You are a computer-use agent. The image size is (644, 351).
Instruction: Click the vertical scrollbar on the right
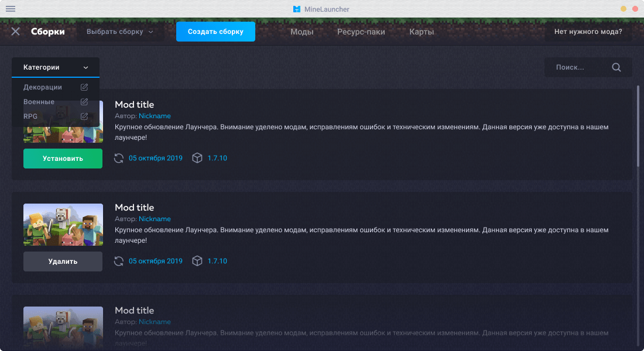[638, 126]
